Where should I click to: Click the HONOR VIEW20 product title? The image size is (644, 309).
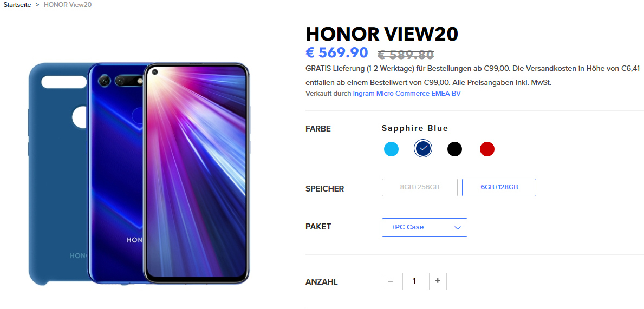pos(382,34)
